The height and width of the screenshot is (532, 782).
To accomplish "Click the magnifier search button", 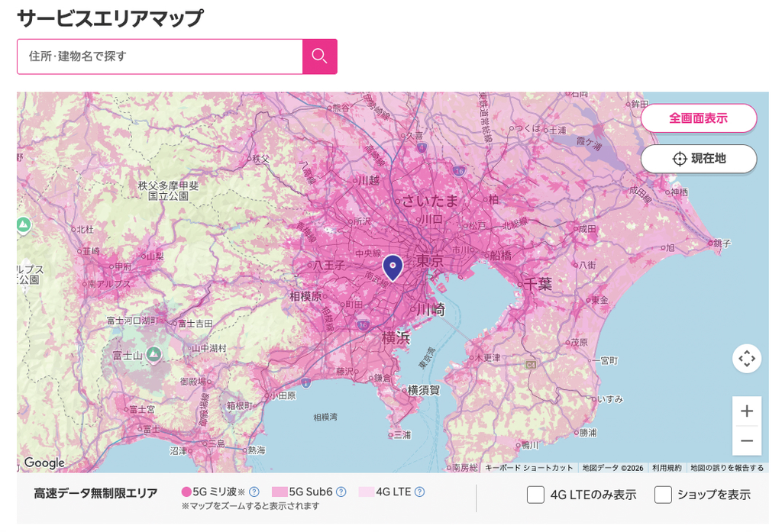I will pyautogui.click(x=320, y=56).
